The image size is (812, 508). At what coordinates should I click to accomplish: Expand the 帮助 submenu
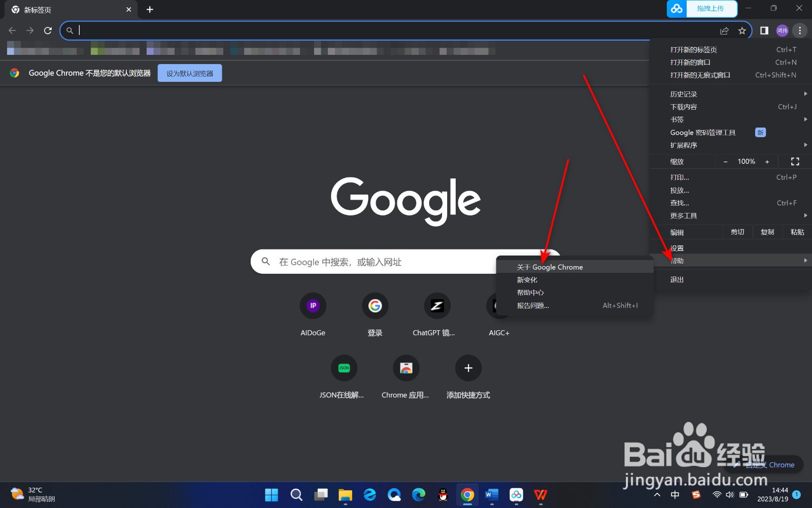(x=731, y=261)
